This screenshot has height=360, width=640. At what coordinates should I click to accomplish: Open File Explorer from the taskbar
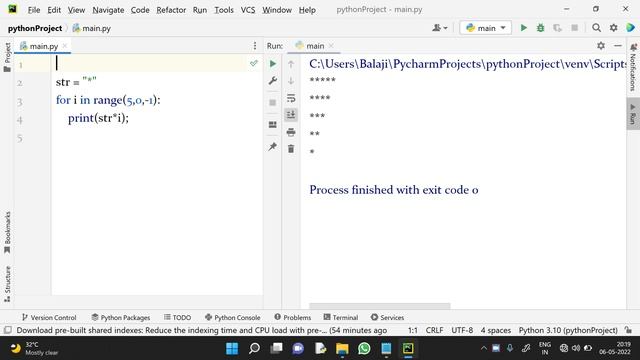click(x=342, y=348)
